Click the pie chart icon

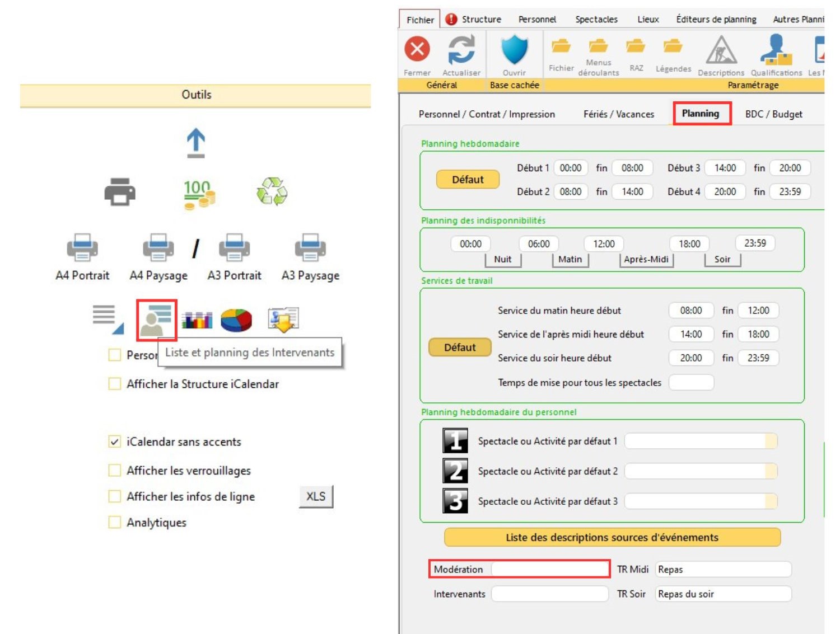pos(236,320)
